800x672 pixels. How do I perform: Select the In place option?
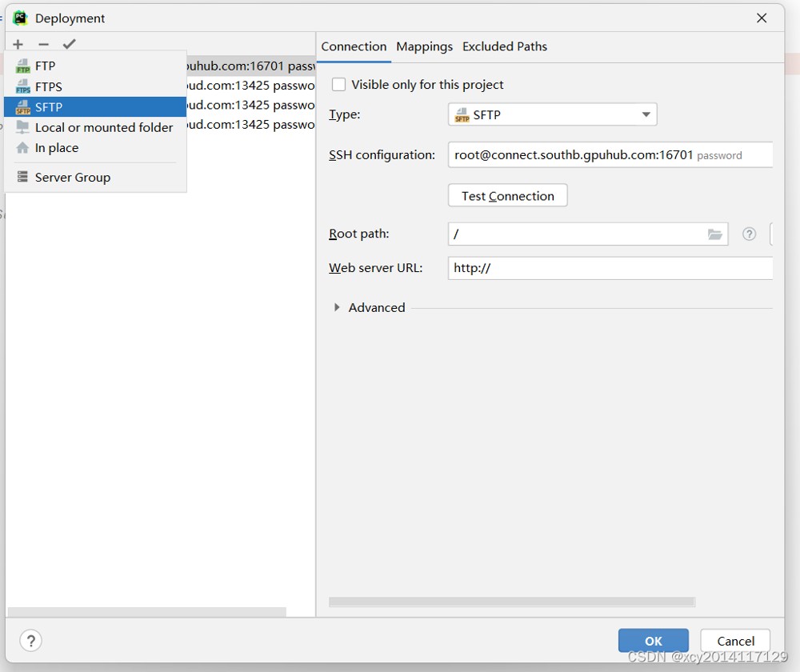tap(95, 148)
